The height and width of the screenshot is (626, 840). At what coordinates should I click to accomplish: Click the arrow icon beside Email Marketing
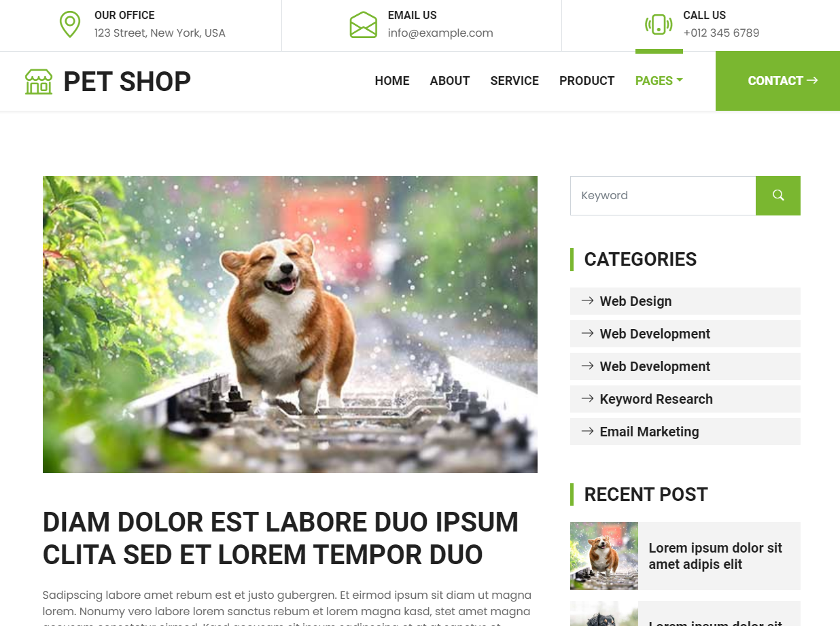pyautogui.click(x=588, y=431)
